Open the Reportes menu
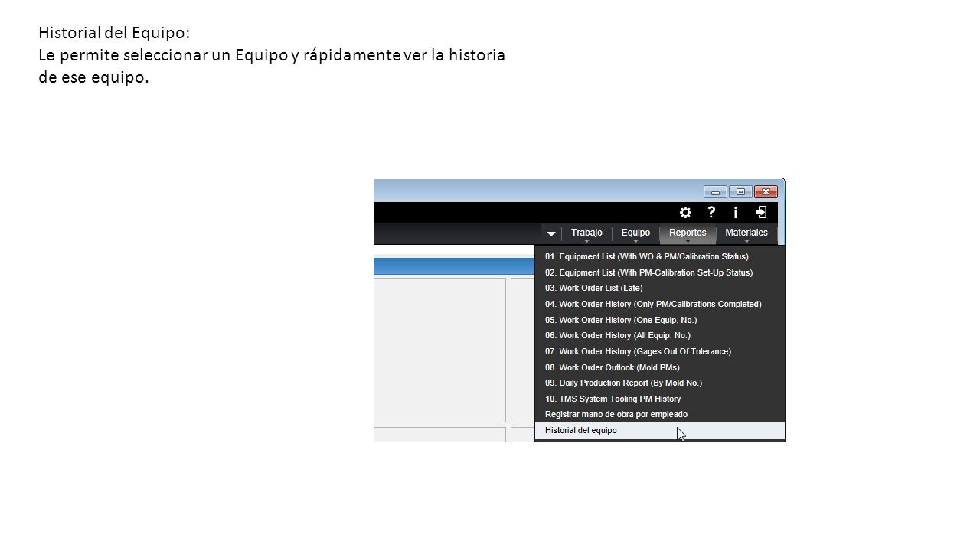The height and width of the screenshot is (551, 980). pos(688,233)
